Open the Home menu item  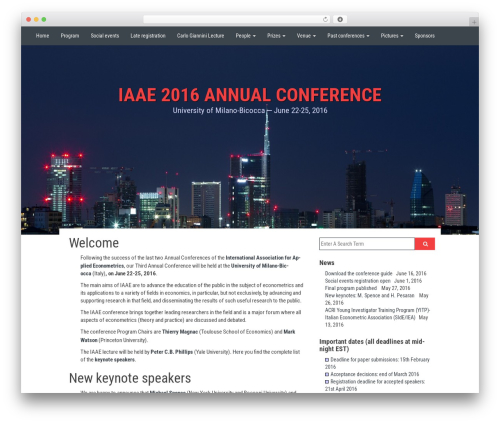tap(42, 36)
